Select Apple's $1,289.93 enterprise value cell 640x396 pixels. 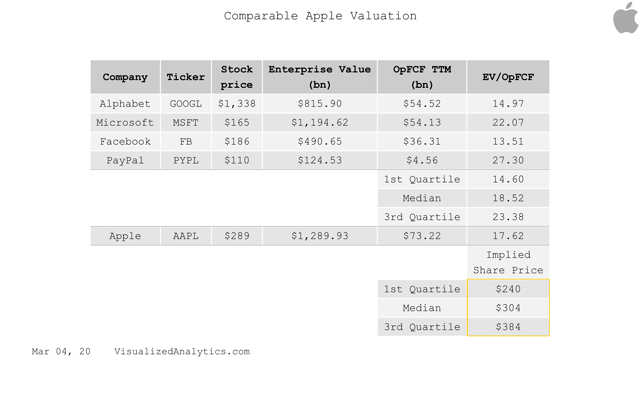320,236
